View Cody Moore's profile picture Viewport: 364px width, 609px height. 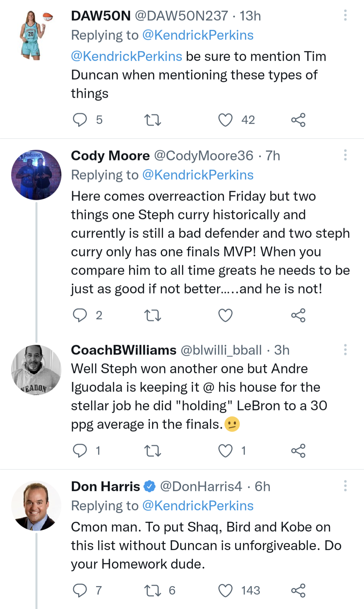click(36, 175)
